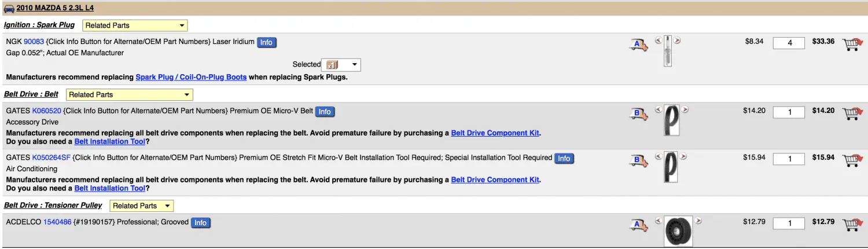Image resolution: width=868 pixels, height=249 pixels.
Task: Click the car icon beside 2010 MAZDA 5
Action: pyautogui.click(x=9, y=9)
